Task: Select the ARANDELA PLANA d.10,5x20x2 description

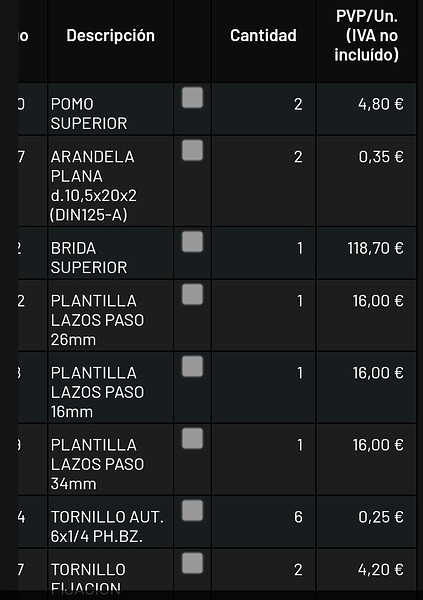Action: point(93,186)
